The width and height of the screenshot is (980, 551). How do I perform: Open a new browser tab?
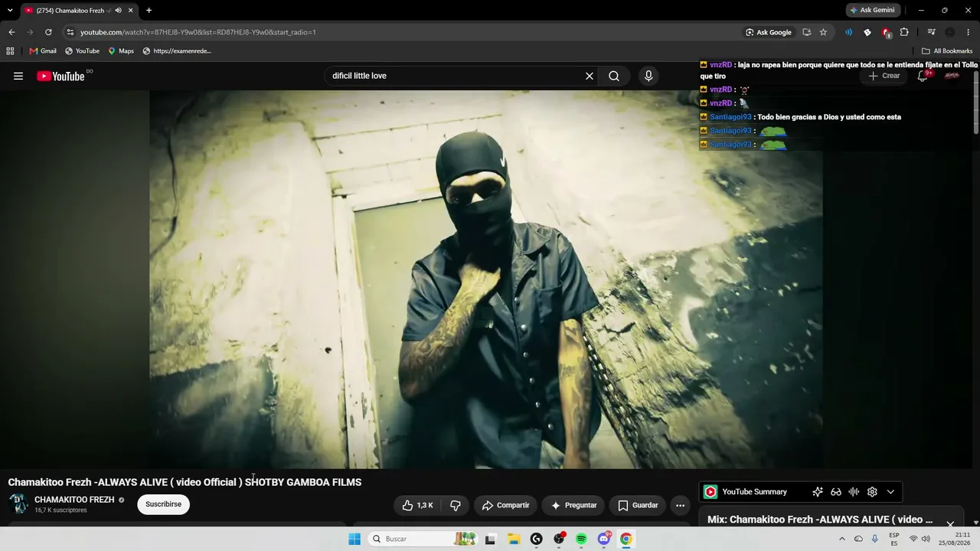tap(149, 11)
